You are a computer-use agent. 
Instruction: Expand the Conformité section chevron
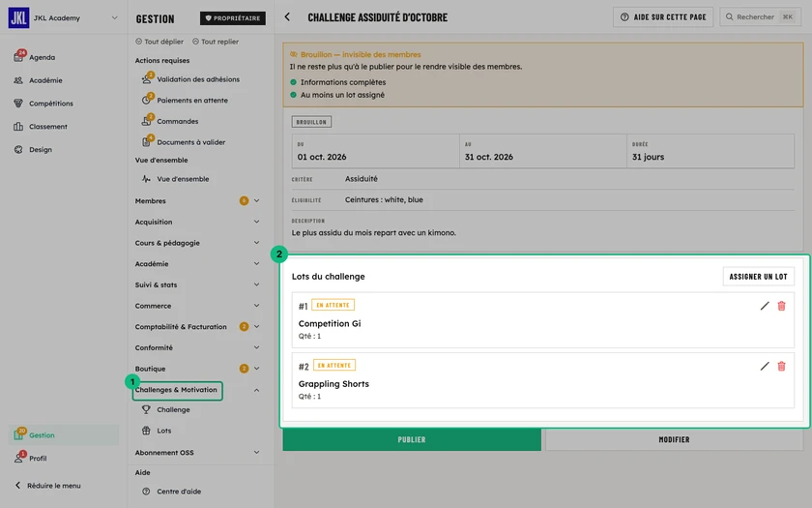pyautogui.click(x=256, y=347)
